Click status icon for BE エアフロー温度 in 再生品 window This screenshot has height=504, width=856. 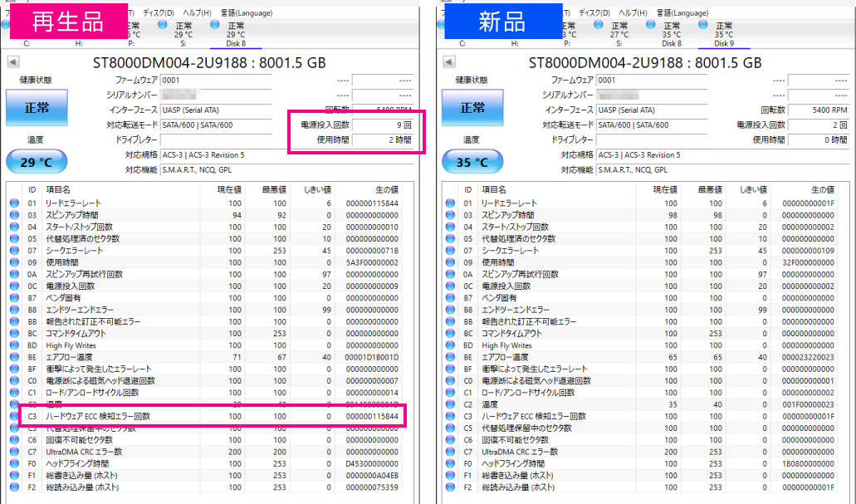(x=14, y=357)
